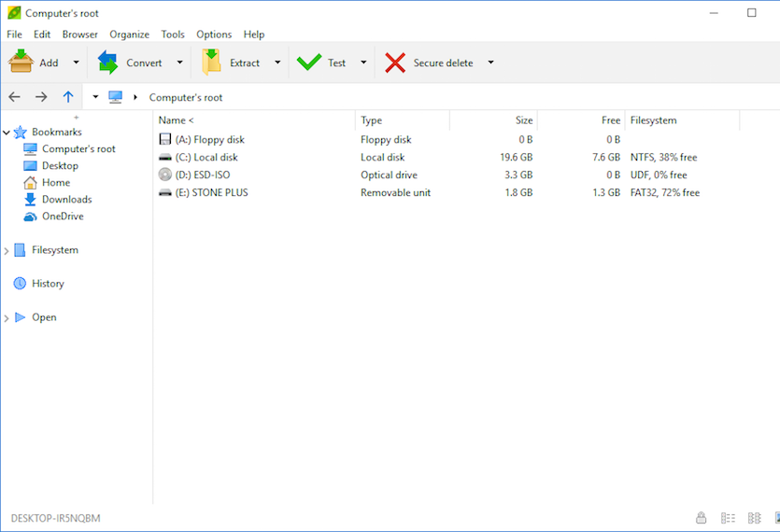This screenshot has width=780, height=532.
Task: Open the Browser menu
Action: (x=80, y=35)
